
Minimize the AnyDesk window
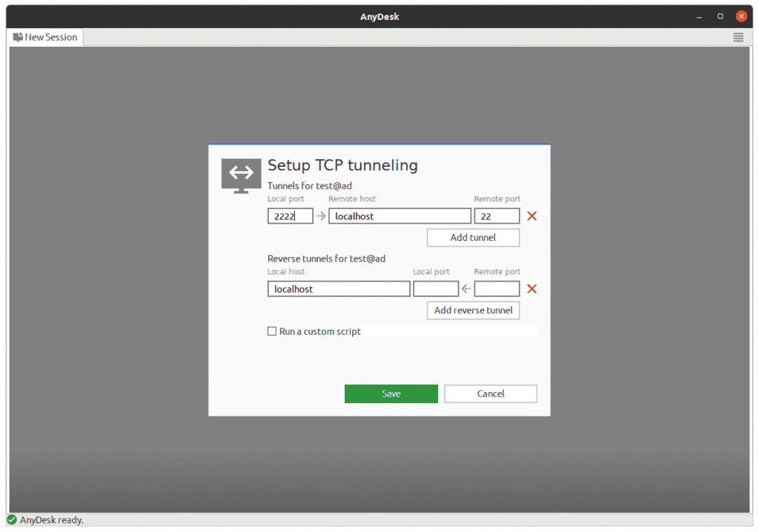699,16
